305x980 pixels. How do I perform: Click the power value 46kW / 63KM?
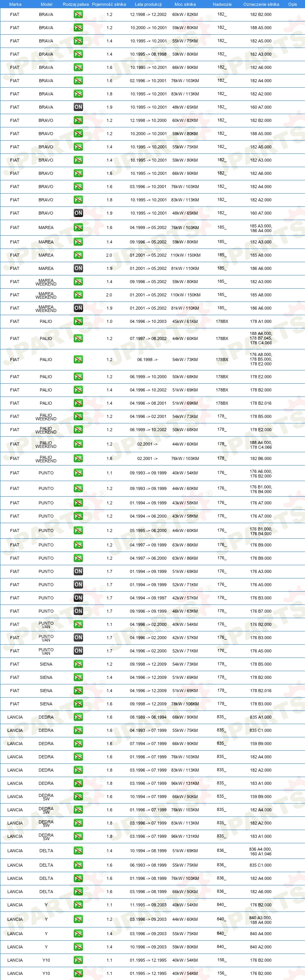[185, 611]
